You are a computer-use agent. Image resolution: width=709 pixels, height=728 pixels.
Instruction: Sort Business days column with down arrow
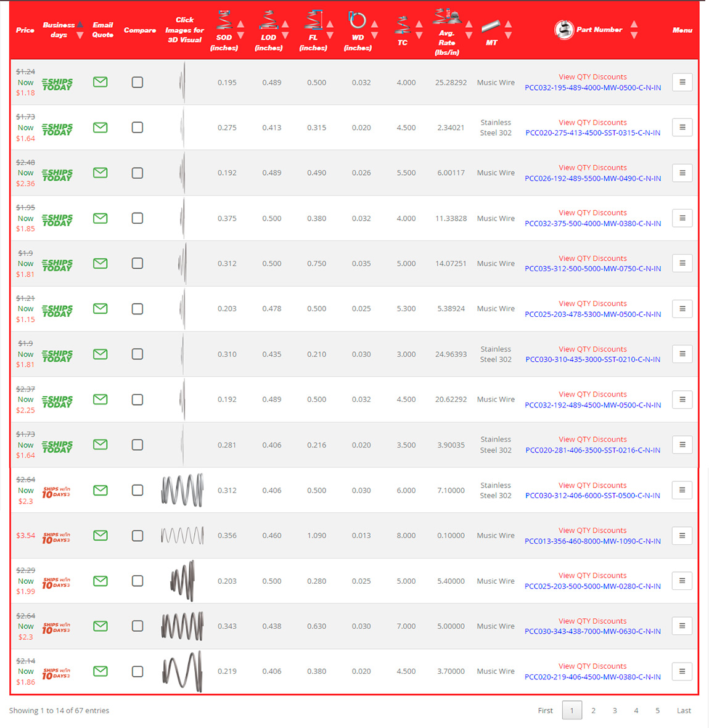(80, 36)
